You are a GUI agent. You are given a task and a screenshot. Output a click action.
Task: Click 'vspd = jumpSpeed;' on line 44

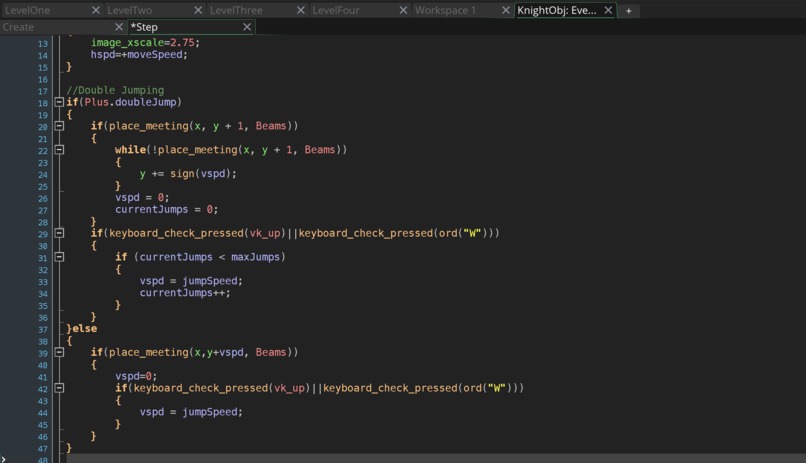[191, 412]
